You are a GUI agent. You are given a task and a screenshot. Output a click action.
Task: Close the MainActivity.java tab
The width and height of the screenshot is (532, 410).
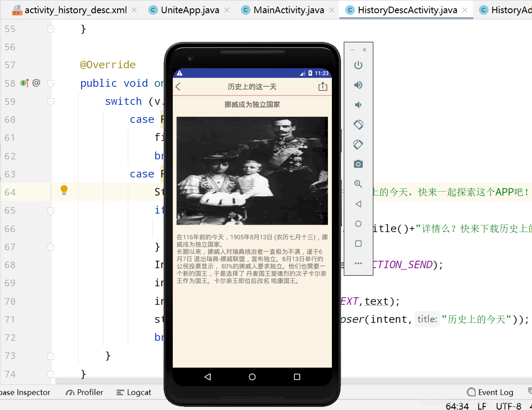(332, 10)
